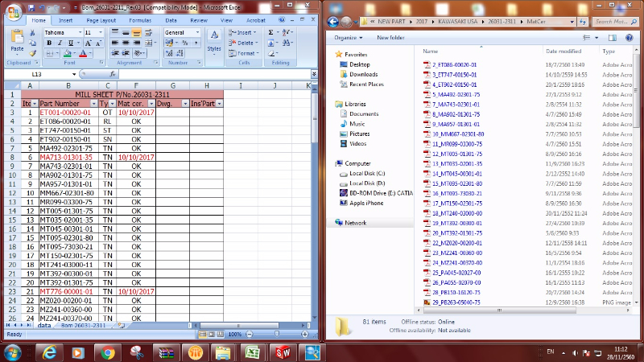The image size is (644, 362).
Task: Launch Google Chrome from the taskbar
Action: 108,352
